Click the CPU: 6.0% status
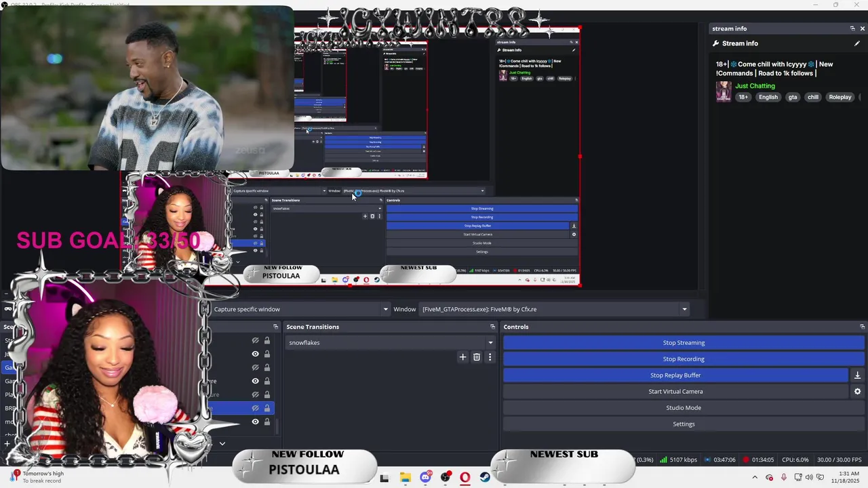 [x=795, y=460]
